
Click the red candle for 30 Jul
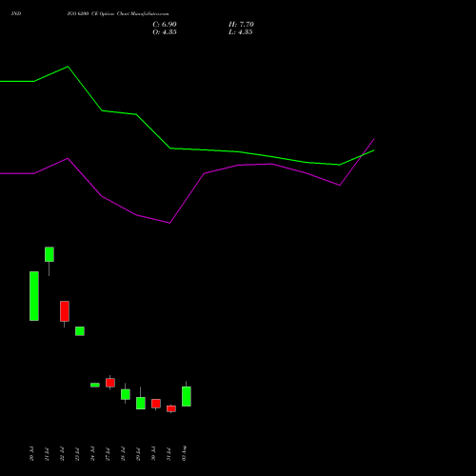pyautogui.click(x=156, y=404)
